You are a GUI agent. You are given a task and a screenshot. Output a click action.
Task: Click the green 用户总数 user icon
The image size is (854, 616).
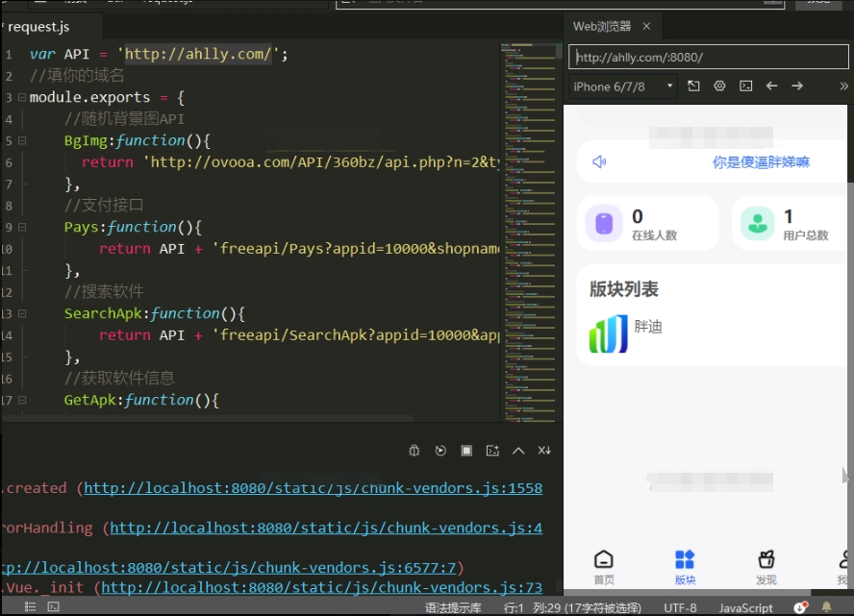pos(758,223)
